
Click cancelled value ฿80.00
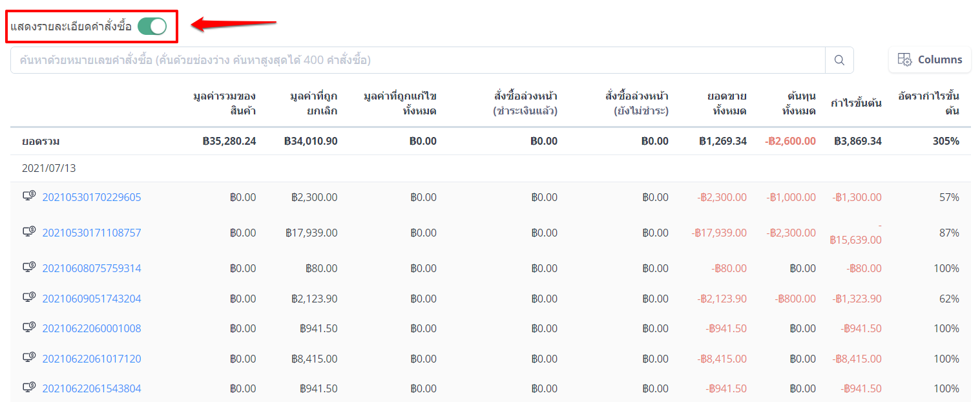pos(322,268)
